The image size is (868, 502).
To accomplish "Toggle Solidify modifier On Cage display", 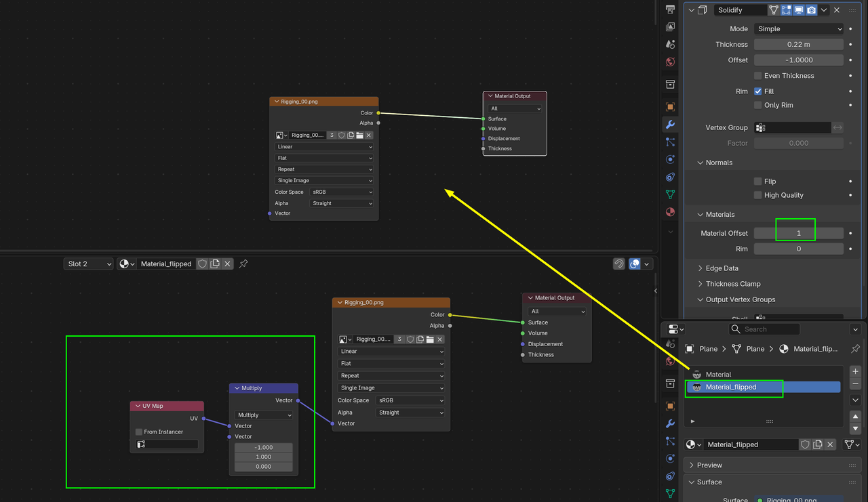I will click(x=774, y=10).
